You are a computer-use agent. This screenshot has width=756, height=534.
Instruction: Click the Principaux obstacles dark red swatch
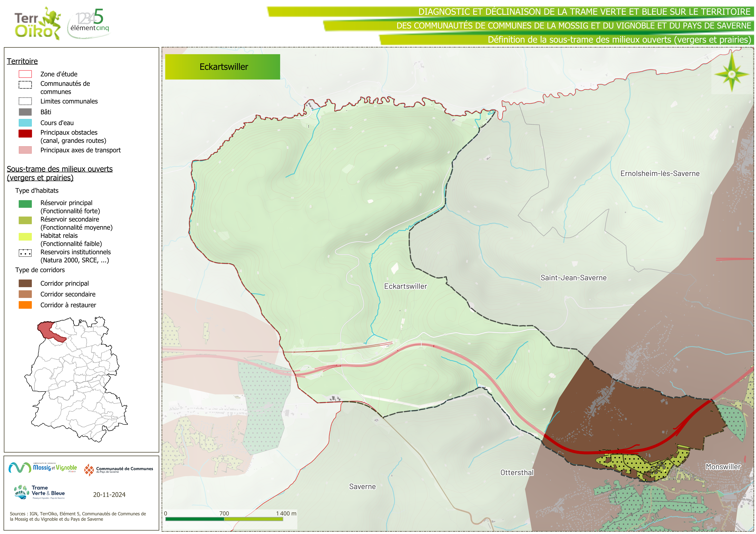tap(25, 133)
